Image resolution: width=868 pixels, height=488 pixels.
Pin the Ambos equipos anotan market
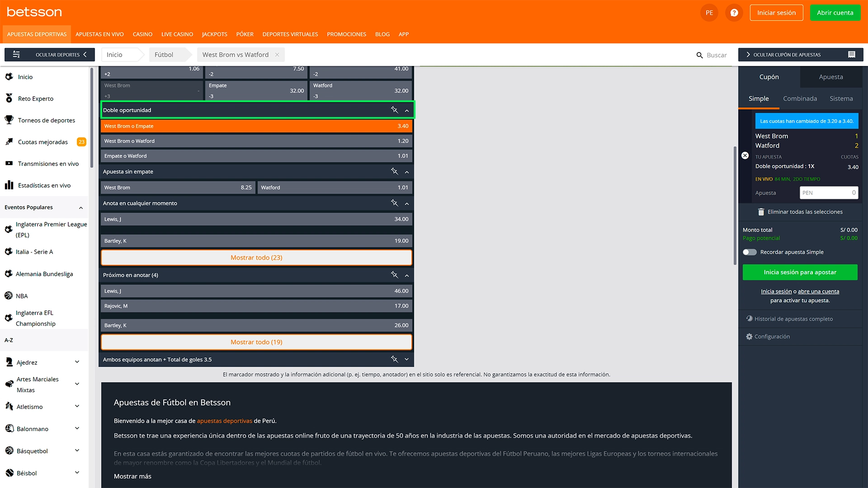[x=394, y=359]
